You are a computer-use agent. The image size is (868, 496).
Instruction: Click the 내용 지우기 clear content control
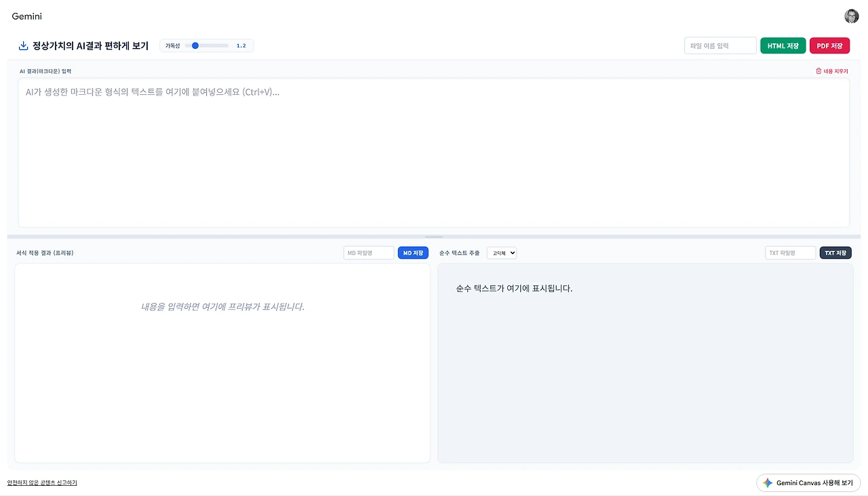(835, 70)
